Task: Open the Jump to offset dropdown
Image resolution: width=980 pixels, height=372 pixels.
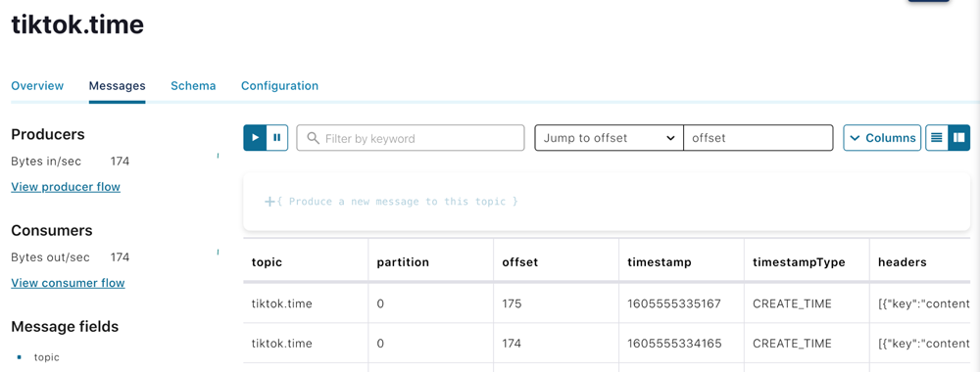Action: click(609, 138)
